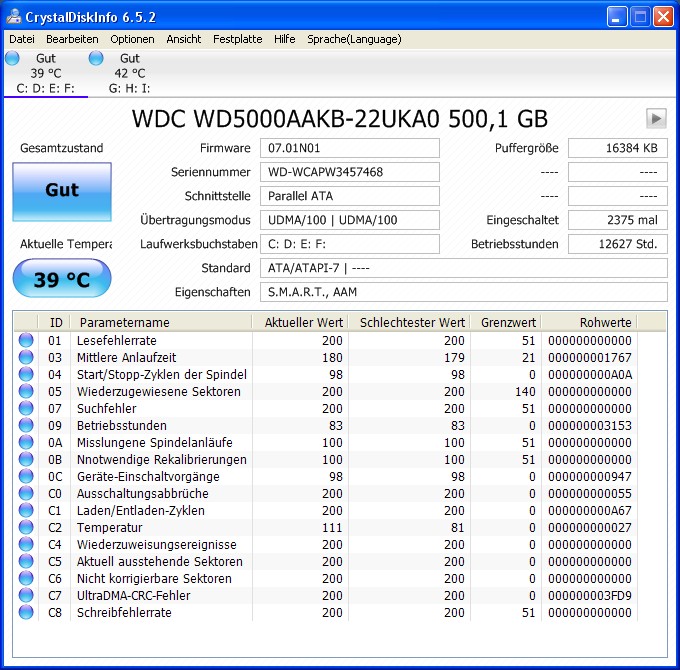Click status orb for Nnotwendige Rekalibrierungen

26,459
